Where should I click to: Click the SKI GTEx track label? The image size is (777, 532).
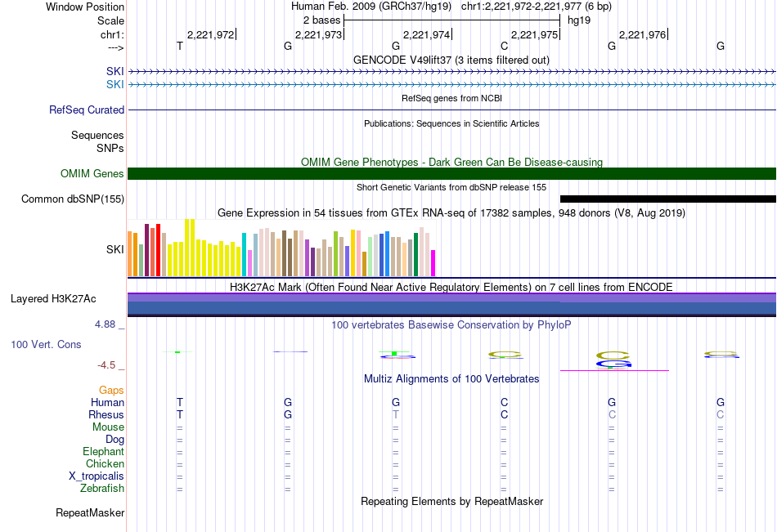(x=115, y=249)
